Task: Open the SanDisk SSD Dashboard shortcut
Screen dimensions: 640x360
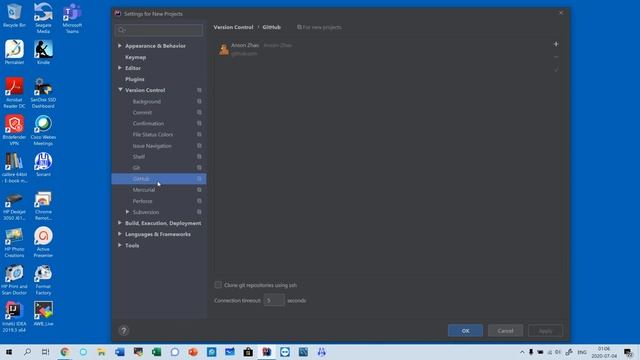Action: (43, 93)
